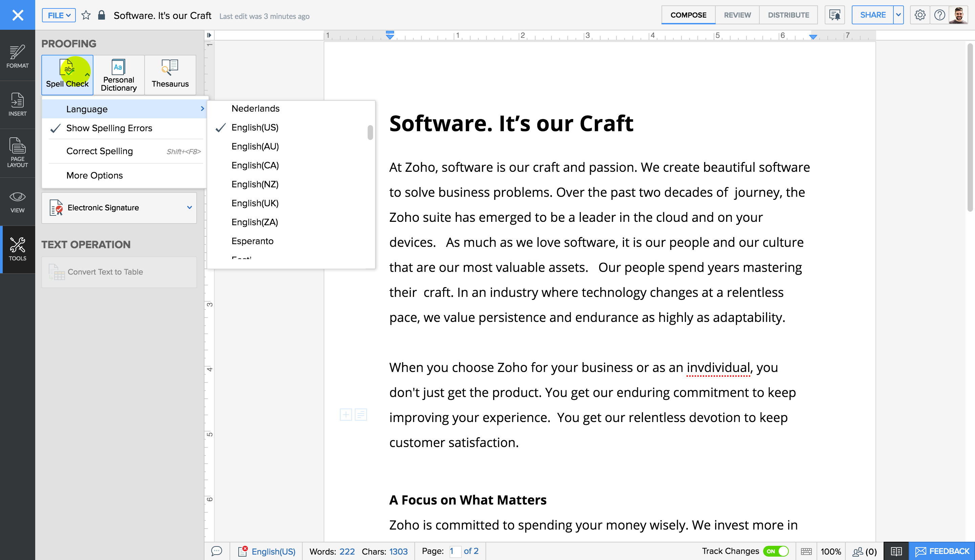Viewport: 975px width, 560px height.
Task: Click the lock icon beside the title
Action: pos(101,15)
